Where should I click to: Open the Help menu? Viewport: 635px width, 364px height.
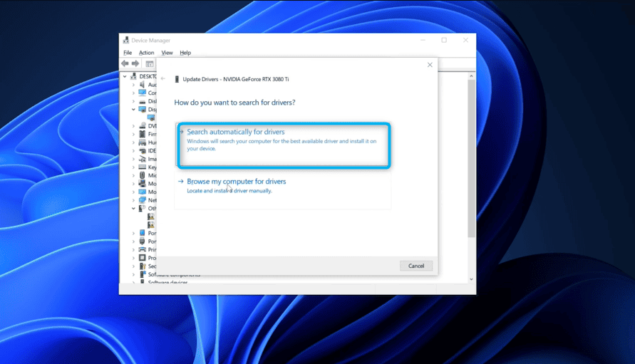185,53
